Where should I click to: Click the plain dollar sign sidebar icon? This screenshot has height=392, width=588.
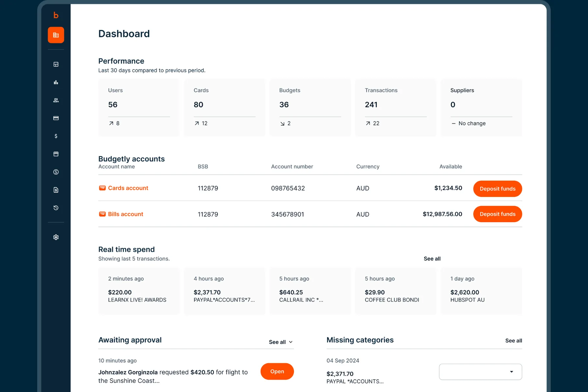pos(56,136)
